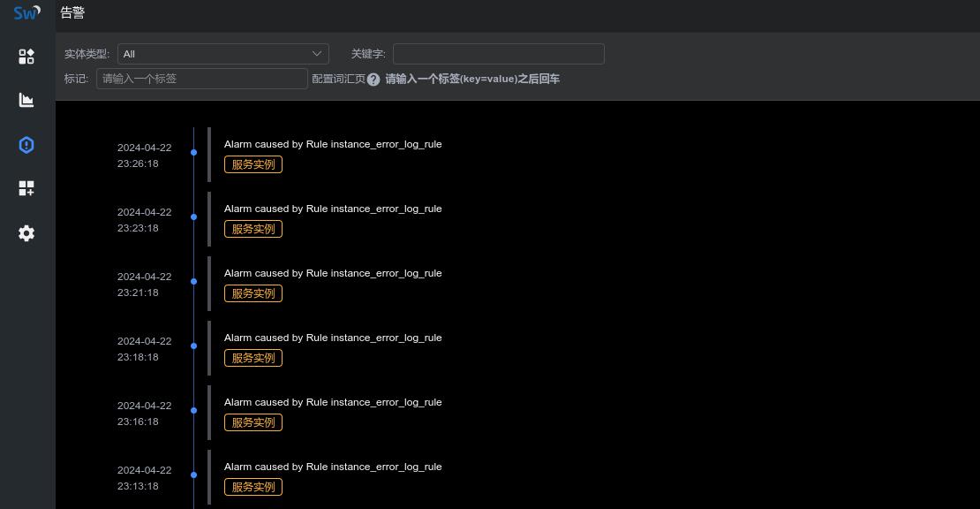This screenshot has width=980, height=509.
Task: Open the settings gear in the sidebar
Action: (x=26, y=232)
